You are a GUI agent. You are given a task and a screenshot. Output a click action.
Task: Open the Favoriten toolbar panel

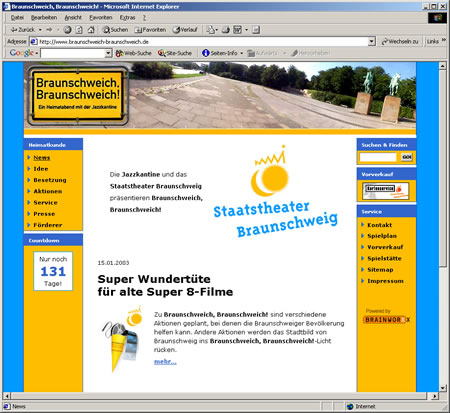tap(150, 30)
